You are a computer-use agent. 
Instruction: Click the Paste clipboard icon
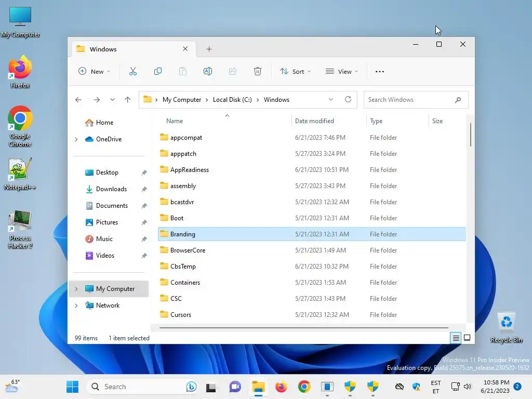point(182,71)
